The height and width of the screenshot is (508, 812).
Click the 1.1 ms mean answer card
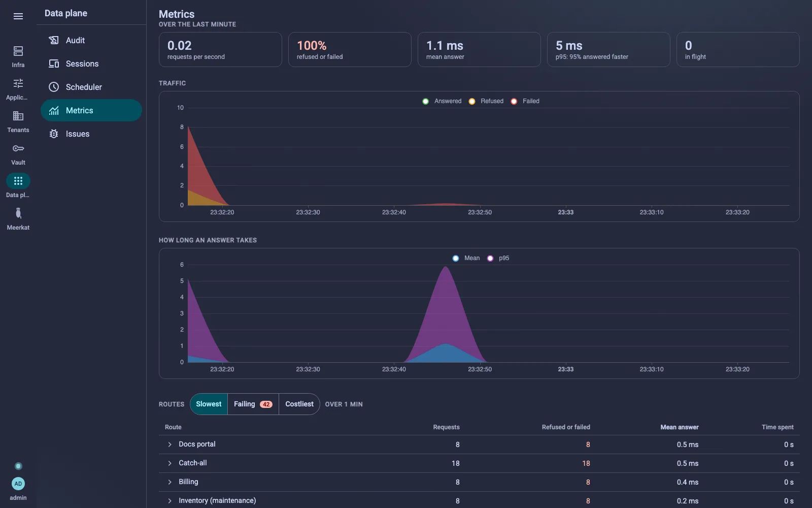coord(479,49)
